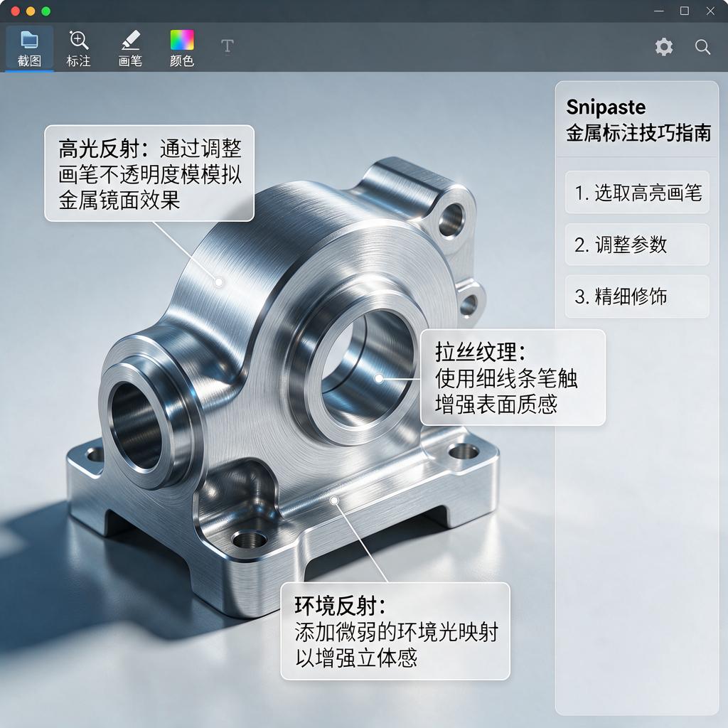Viewport: 728px width, 728px height.
Task: Click the magnifier search icon
Action: point(702,47)
